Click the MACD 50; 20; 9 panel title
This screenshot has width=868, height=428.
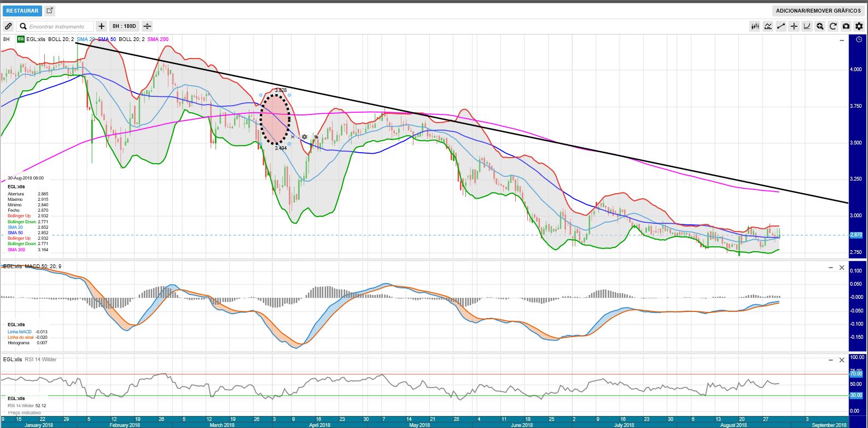43,267
